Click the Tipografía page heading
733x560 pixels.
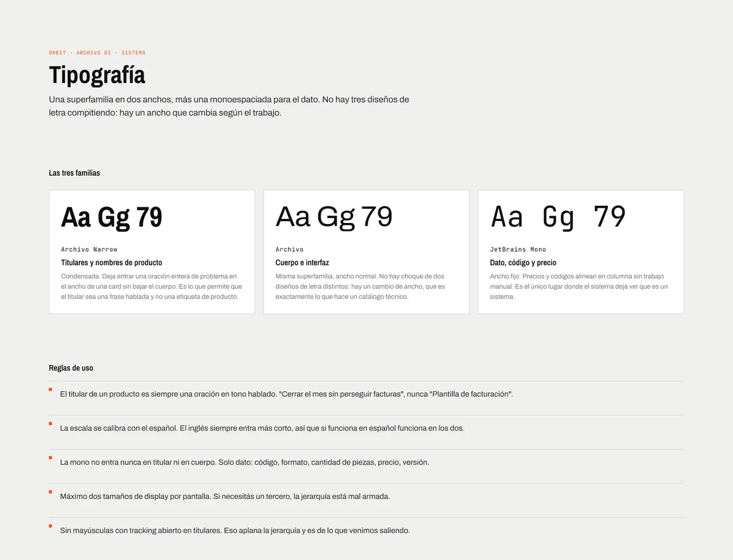97,76
